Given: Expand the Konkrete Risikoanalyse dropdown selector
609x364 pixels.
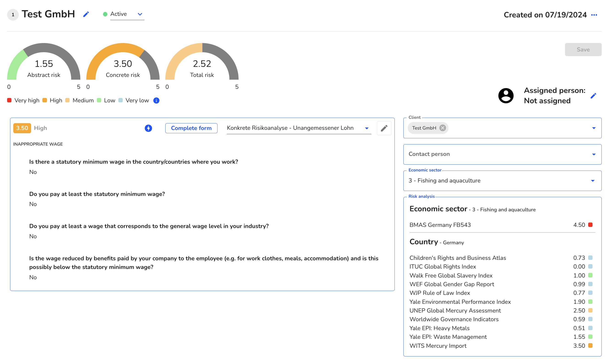Looking at the screenshot, I should [367, 128].
